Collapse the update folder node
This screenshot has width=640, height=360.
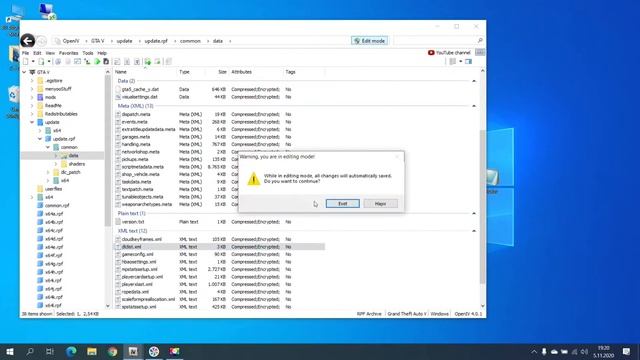pos(32,122)
